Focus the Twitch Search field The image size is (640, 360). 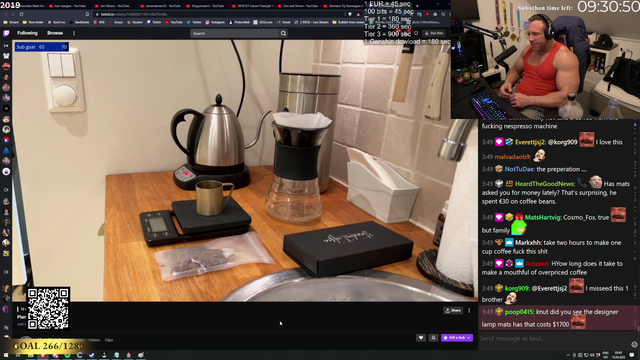[235, 33]
